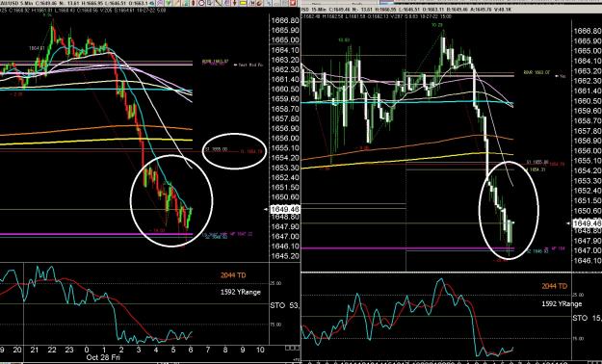Click the S1 1655.00 pivot label on left chart
Viewport: 602px width, 364px height.
(216, 149)
